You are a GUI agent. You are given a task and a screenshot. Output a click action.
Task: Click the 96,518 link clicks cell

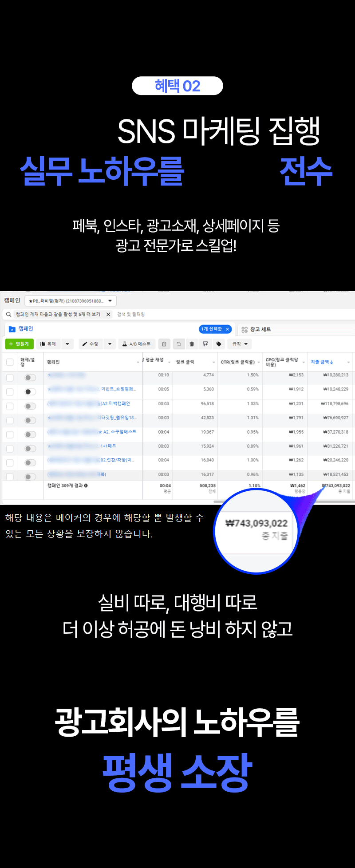(x=207, y=404)
